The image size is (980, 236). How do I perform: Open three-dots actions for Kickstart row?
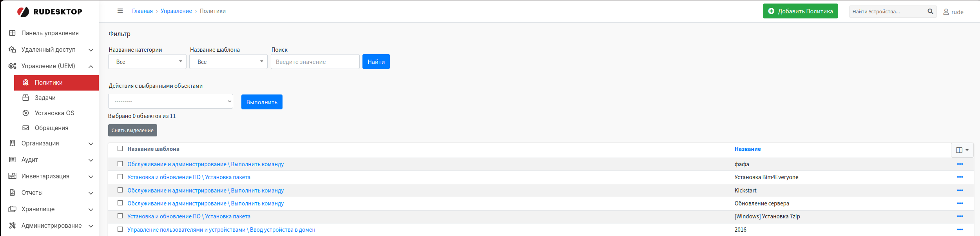(x=960, y=191)
